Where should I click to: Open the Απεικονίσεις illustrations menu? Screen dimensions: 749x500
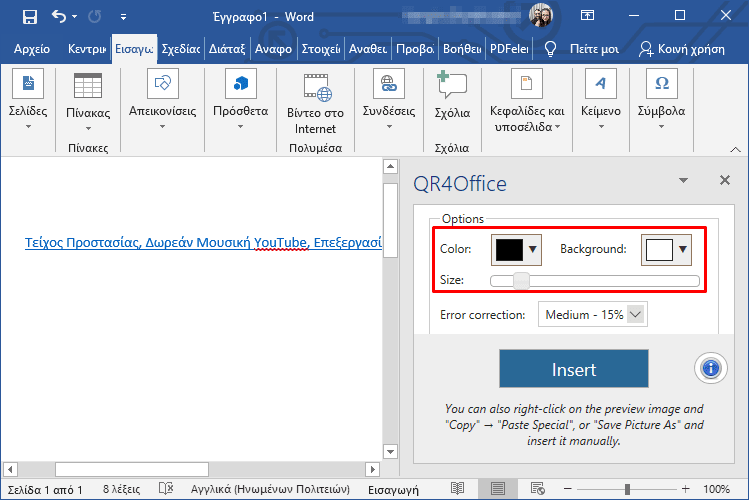tap(162, 100)
